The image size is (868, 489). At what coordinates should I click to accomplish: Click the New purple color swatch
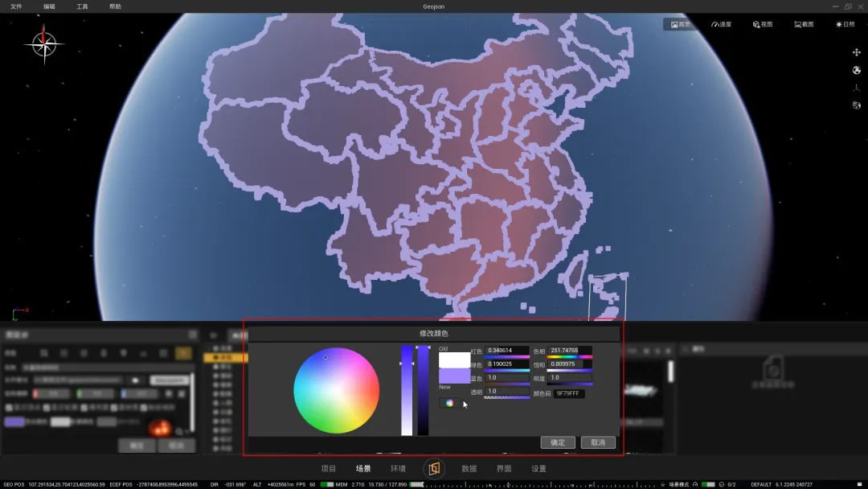(454, 376)
